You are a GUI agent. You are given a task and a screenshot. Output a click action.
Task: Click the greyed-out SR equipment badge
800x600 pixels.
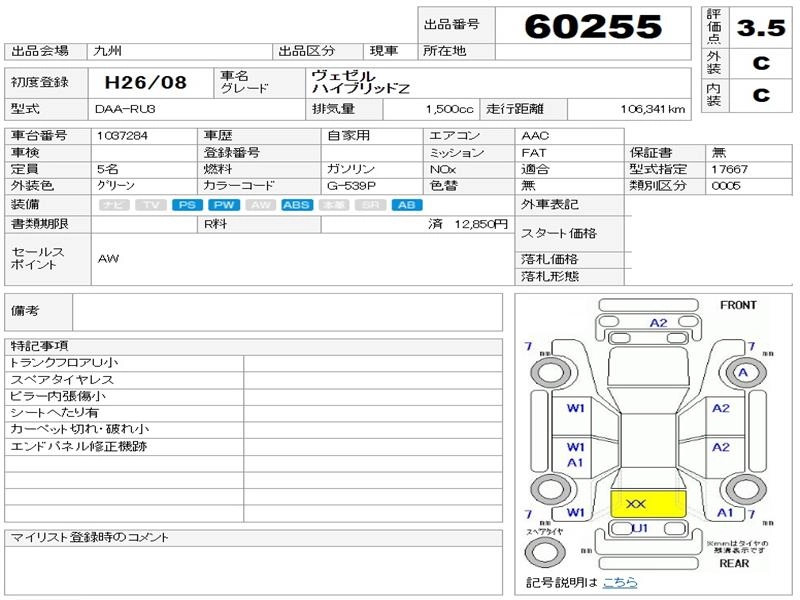tap(370, 205)
